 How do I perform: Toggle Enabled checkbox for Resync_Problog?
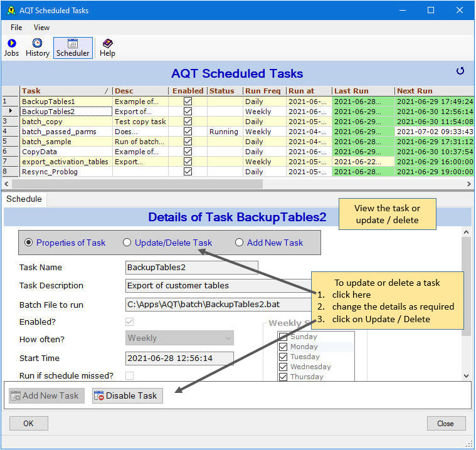[x=188, y=172]
